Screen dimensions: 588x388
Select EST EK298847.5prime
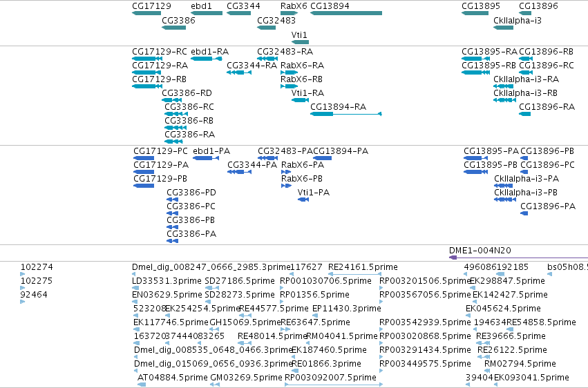[x=473, y=288]
